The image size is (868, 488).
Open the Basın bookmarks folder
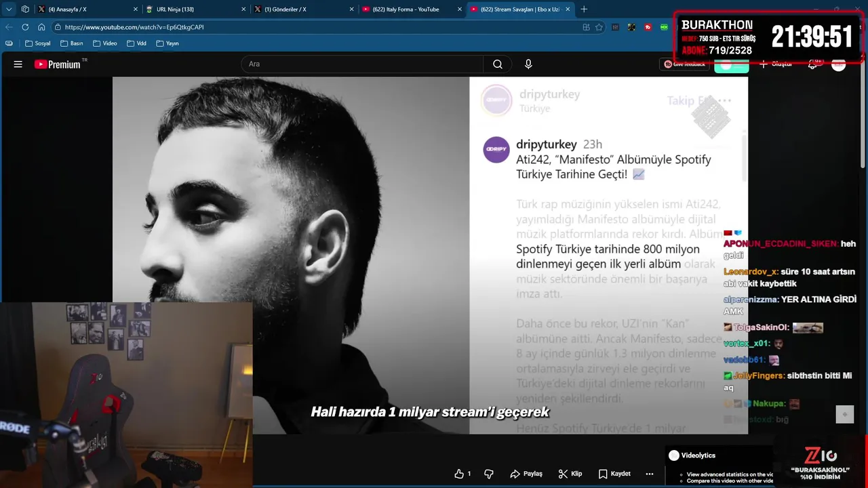(71, 43)
